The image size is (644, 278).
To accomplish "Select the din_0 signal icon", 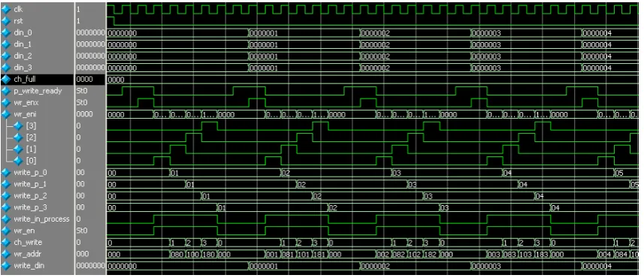I will pos(6,32).
